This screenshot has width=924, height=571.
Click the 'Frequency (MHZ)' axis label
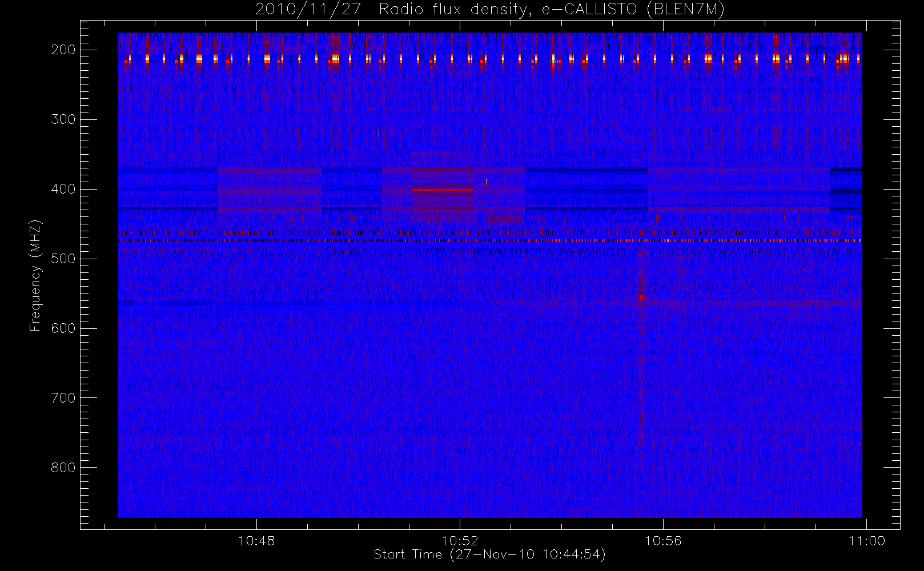35,276
